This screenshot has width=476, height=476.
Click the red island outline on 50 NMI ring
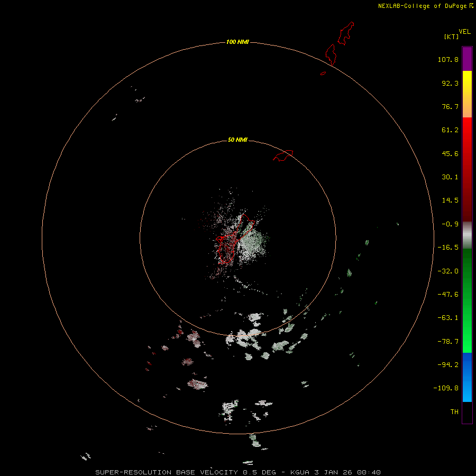coord(283,155)
